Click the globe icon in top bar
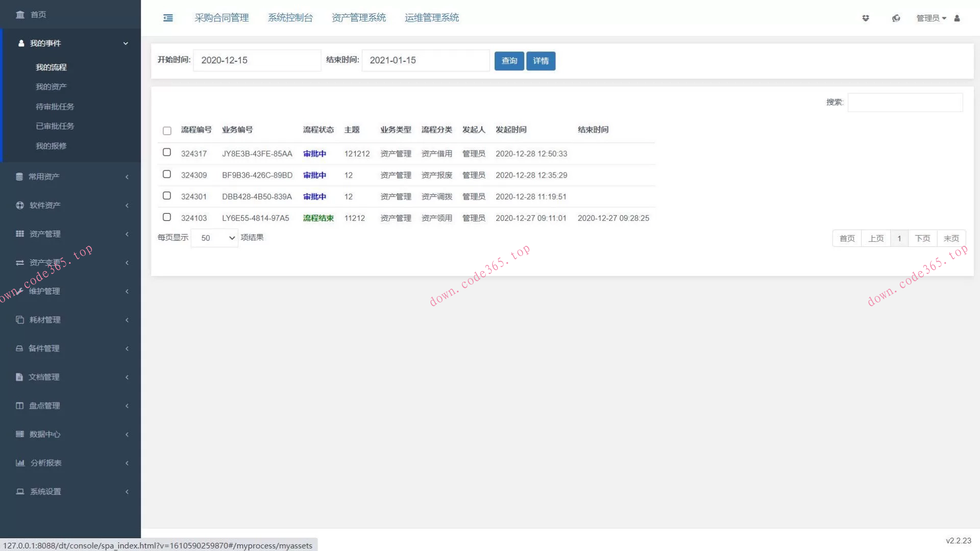Viewport: 980px width, 551px height. 896,18
